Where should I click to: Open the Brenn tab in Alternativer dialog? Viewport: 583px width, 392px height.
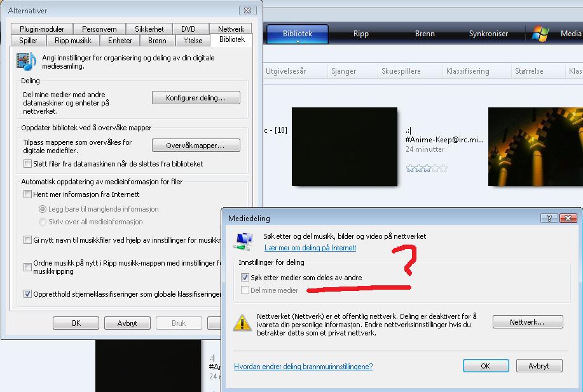(157, 41)
